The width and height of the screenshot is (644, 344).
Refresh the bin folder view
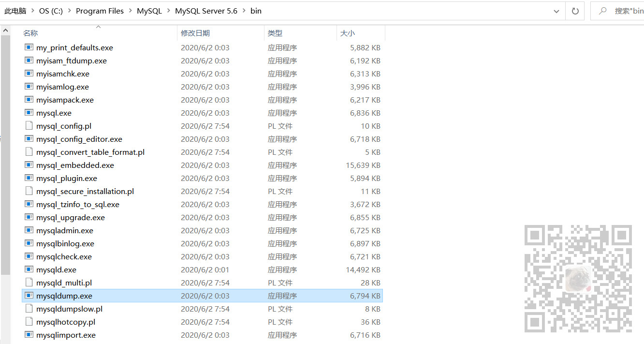pyautogui.click(x=575, y=11)
